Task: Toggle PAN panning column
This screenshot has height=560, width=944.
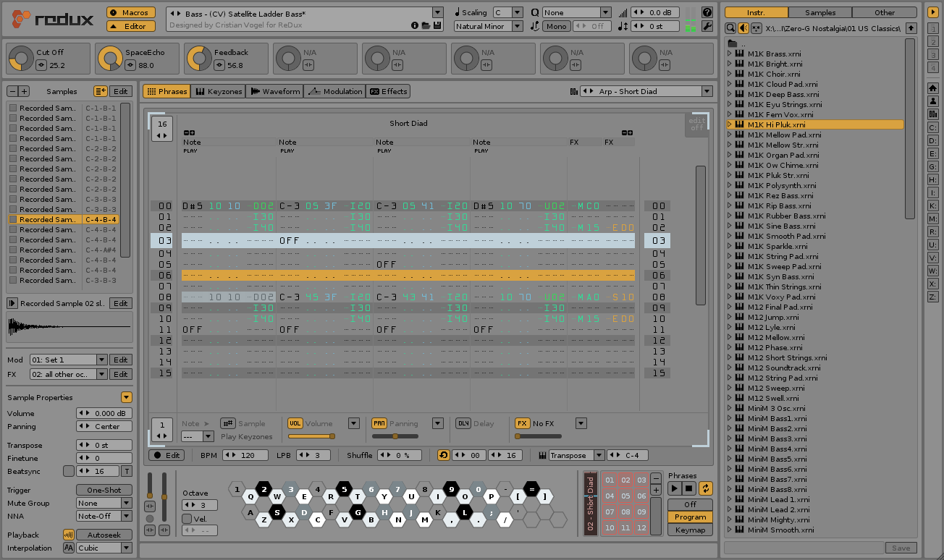Action: [379, 423]
